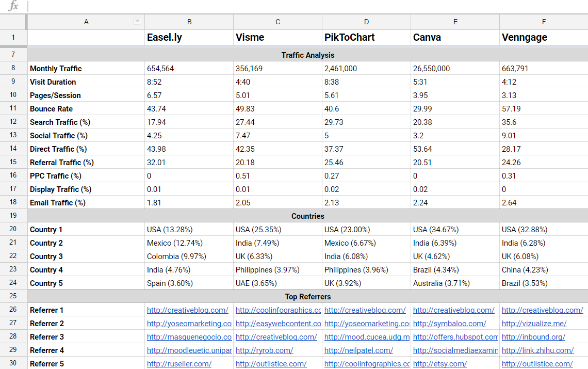Select the Country 1 label cell

[86, 229]
